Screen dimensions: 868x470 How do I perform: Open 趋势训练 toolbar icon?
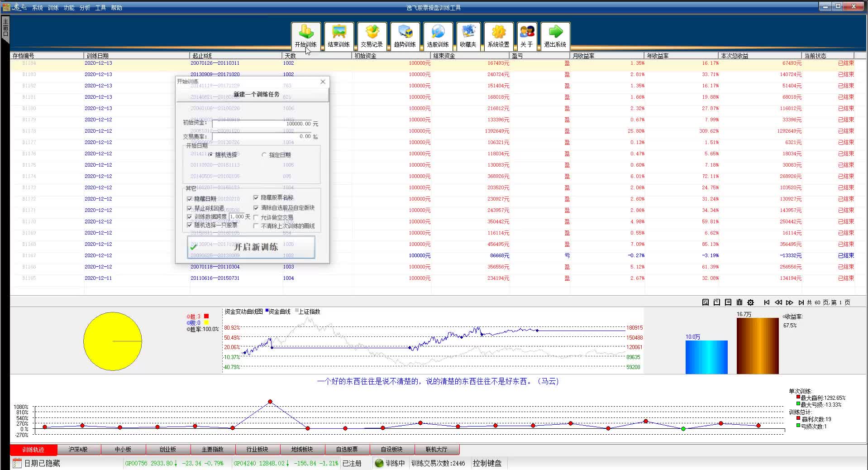click(x=405, y=36)
